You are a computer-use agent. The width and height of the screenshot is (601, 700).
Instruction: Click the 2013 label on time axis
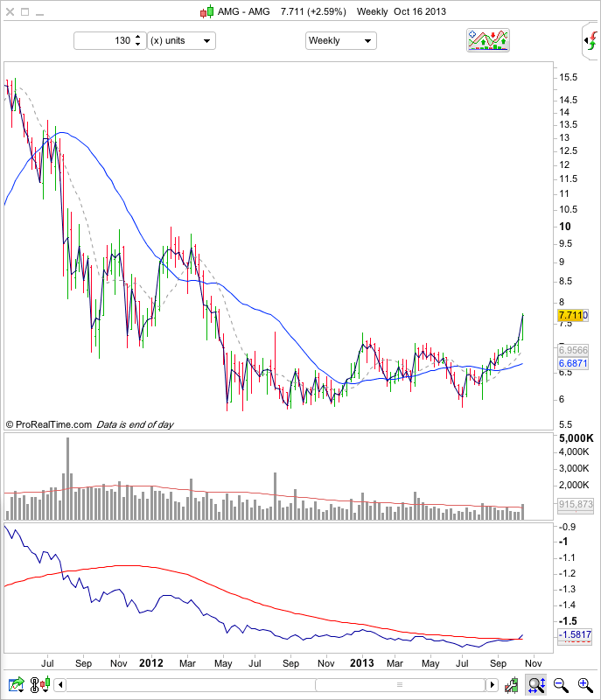362,663
